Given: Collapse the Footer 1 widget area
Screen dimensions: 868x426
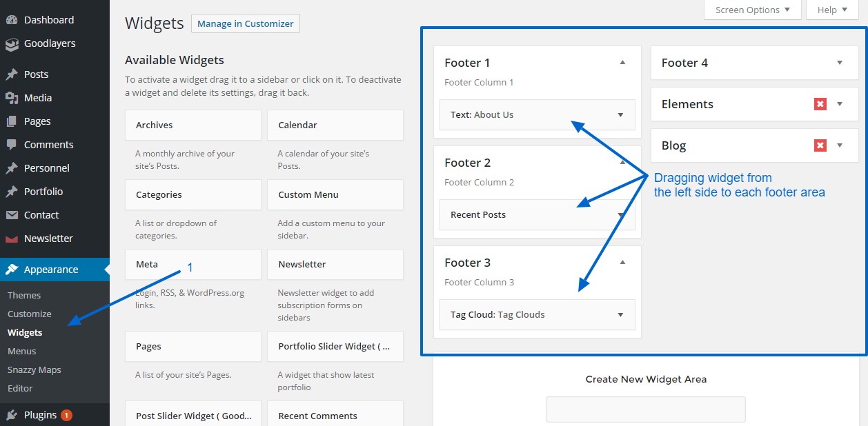Looking at the screenshot, I should 622,63.
